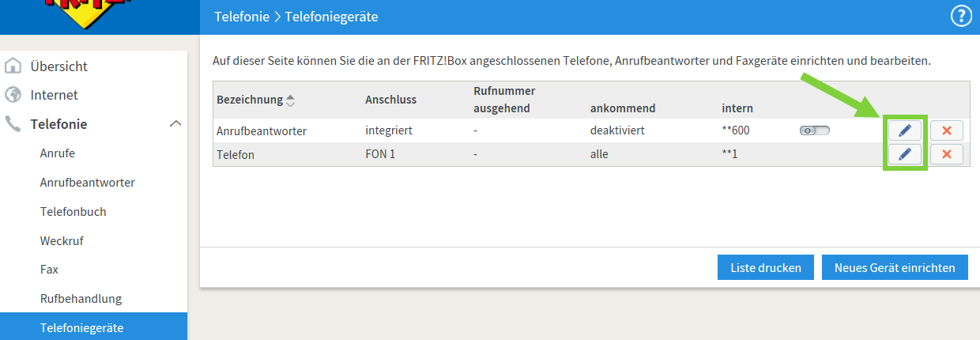Sort table by Bezeichnung arrows
The width and height of the screenshot is (980, 340).
coord(290,100)
